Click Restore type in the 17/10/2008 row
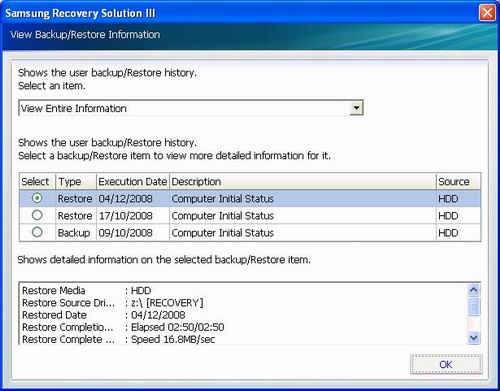 tap(75, 216)
